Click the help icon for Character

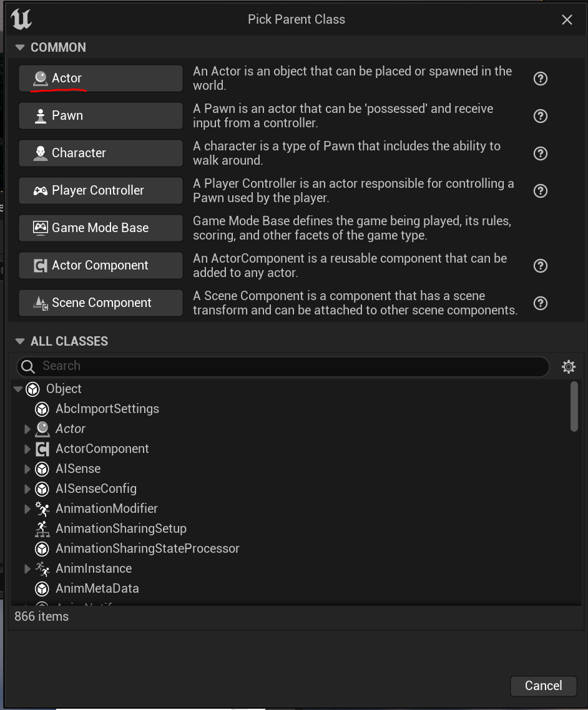point(540,153)
